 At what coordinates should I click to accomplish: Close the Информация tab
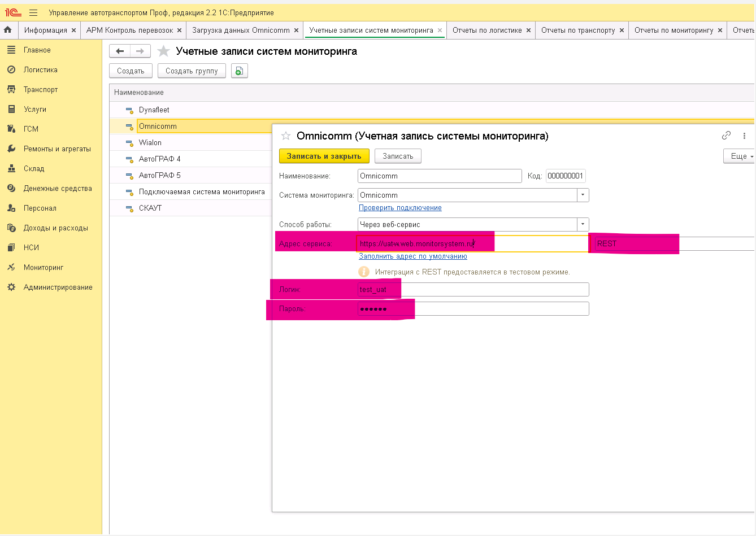click(x=73, y=30)
